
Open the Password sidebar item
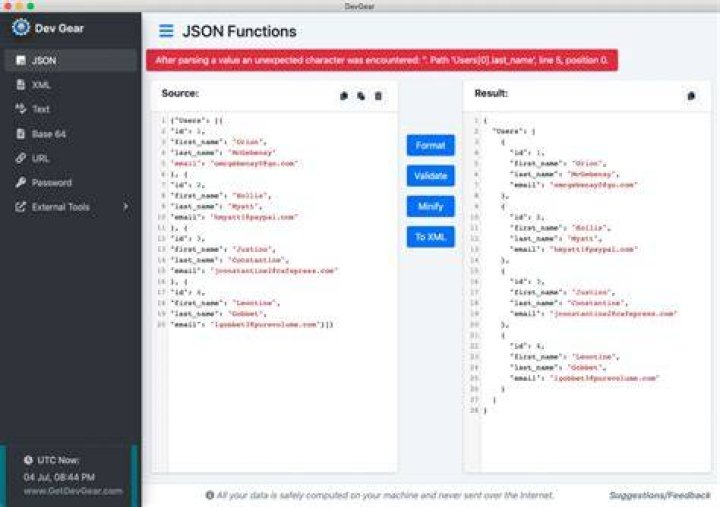[71, 182]
